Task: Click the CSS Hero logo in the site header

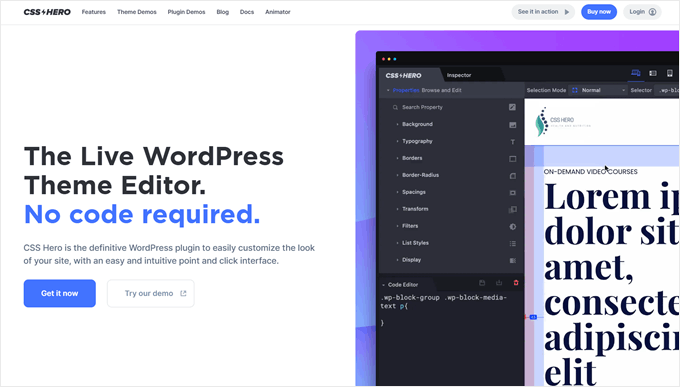Action: (x=47, y=12)
